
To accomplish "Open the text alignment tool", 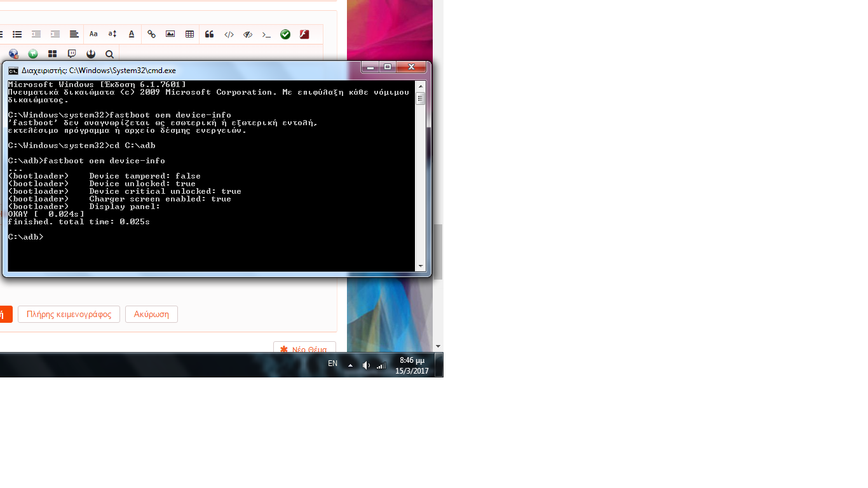I will 74,34.
